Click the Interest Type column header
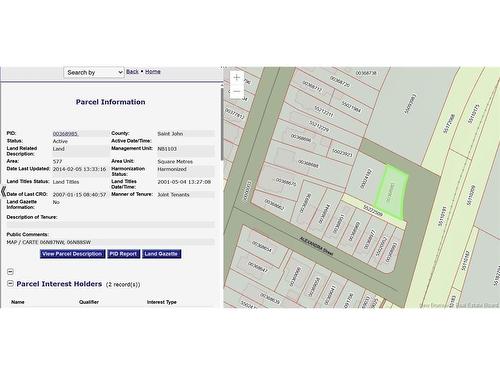Screen dimensions: 500x375 (162, 302)
